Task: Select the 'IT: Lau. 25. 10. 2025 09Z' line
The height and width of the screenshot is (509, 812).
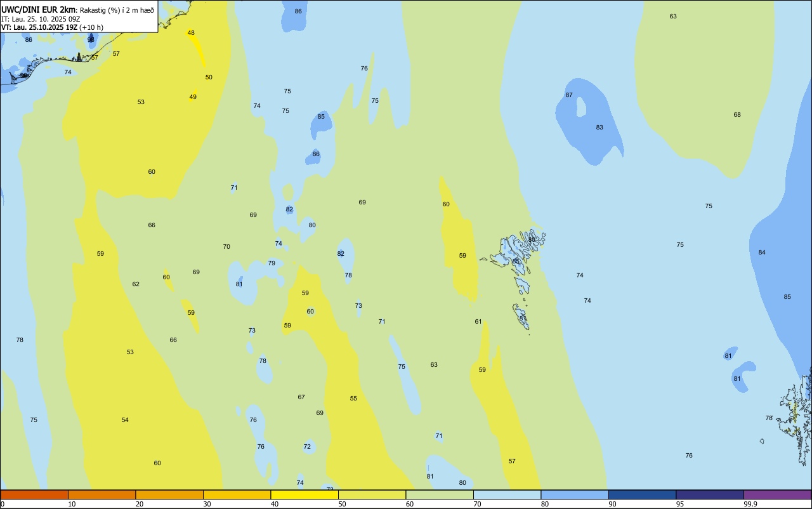Action: (x=40, y=19)
